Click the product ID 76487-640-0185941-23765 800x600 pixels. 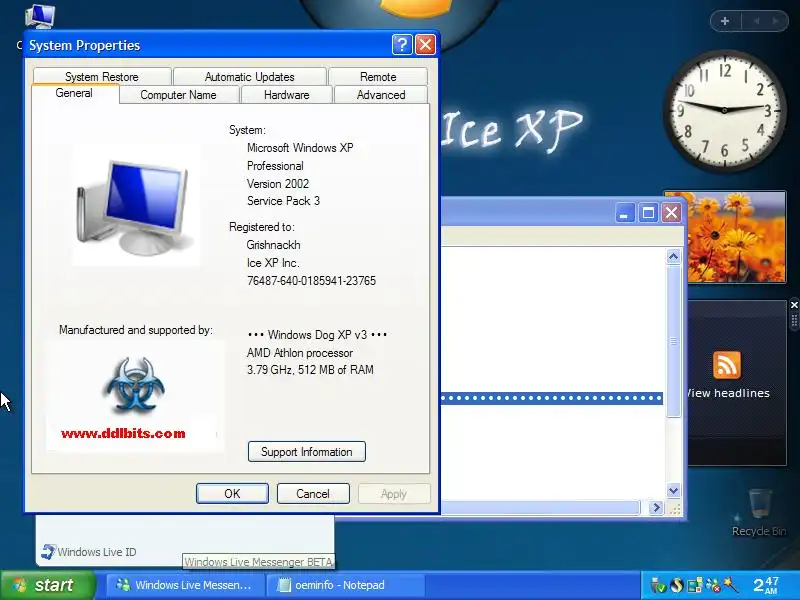coord(311,281)
